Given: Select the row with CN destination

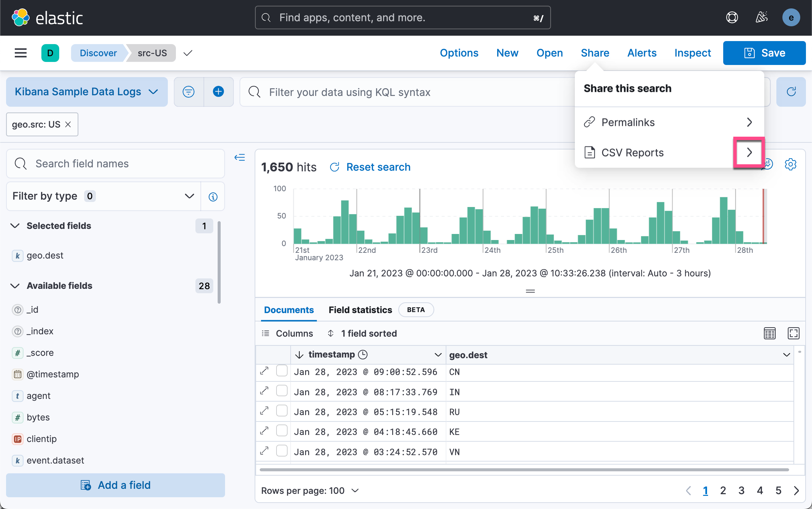Looking at the screenshot, I should click(282, 371).
